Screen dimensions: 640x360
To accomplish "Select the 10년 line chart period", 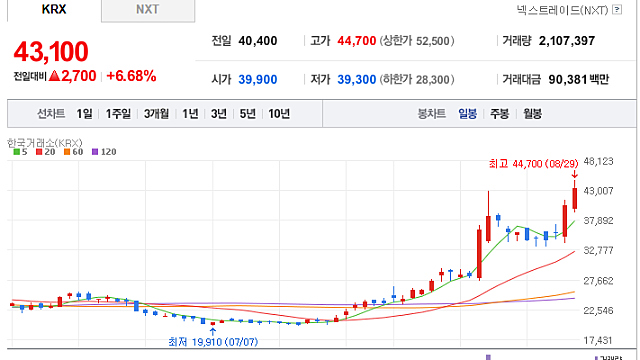I will pyautogui.click(x=279, y=113).
